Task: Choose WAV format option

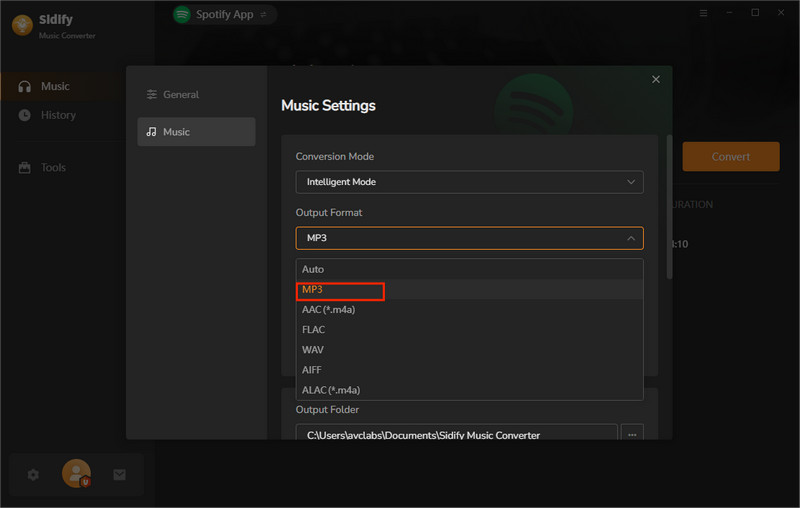Action: tap(469, 350)
